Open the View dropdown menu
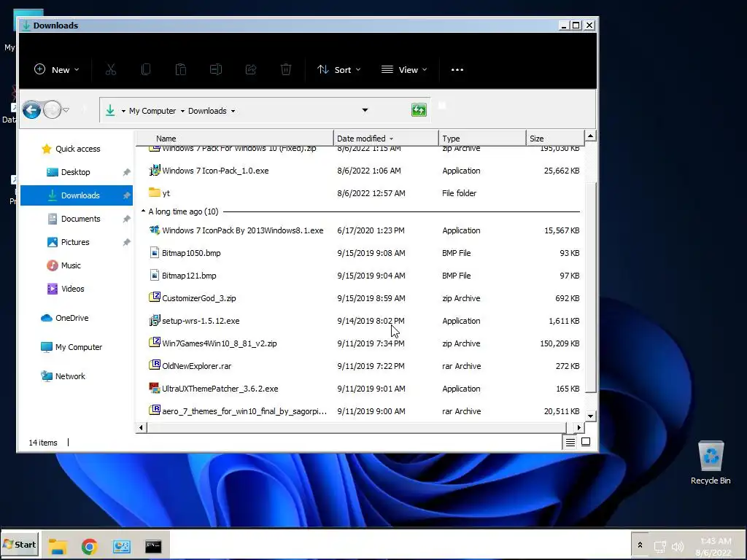The image size is (747, 560). coord(404,69)
